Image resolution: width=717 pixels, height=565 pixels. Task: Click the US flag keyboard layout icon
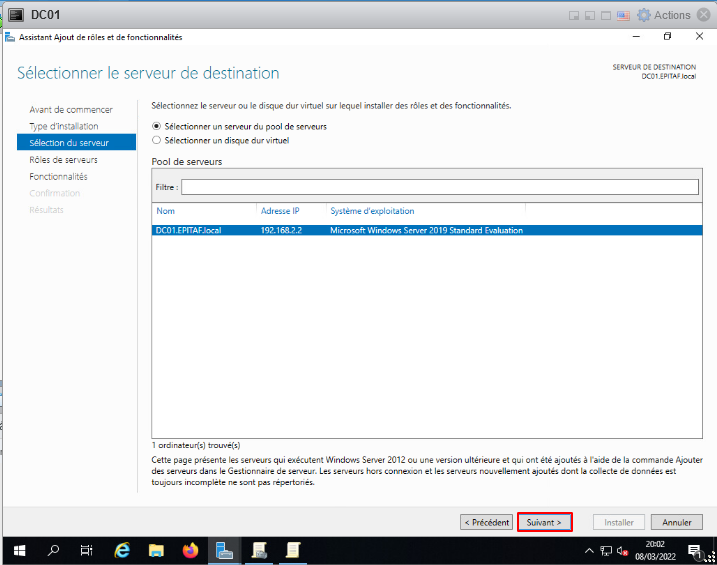click(x=623, y=15)
